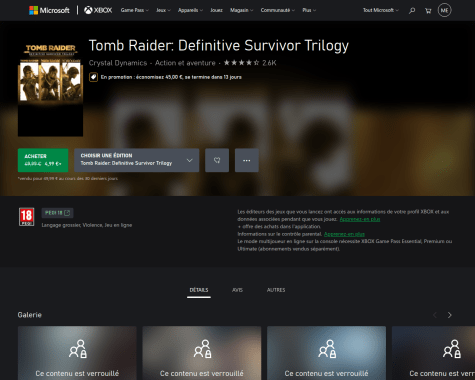Image resolution: width=475 pixels, height=380 pixels.
Task: Open the third locked gallery thumbnail
Action: (326, 353)
